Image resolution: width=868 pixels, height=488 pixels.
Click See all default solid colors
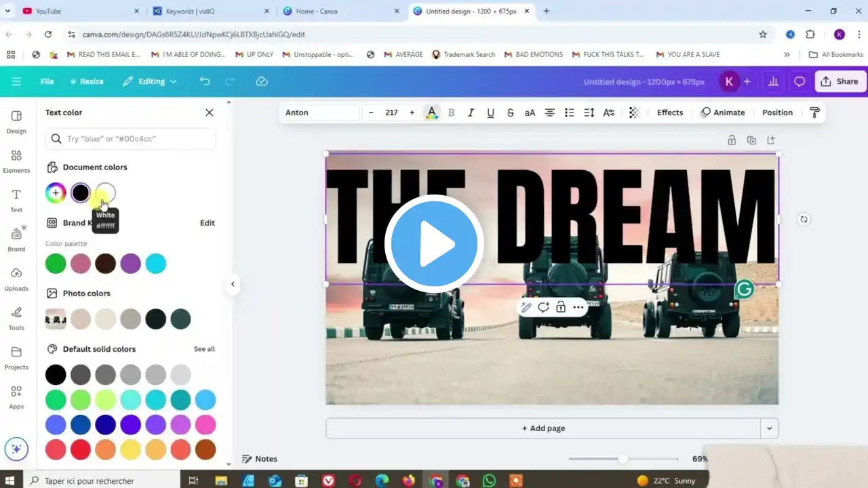[x=204, y=349]
